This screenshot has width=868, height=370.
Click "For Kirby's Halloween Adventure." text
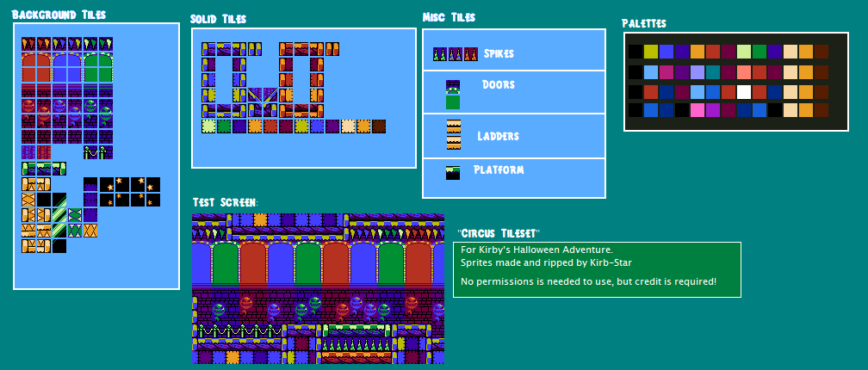(x=536, y=250)
